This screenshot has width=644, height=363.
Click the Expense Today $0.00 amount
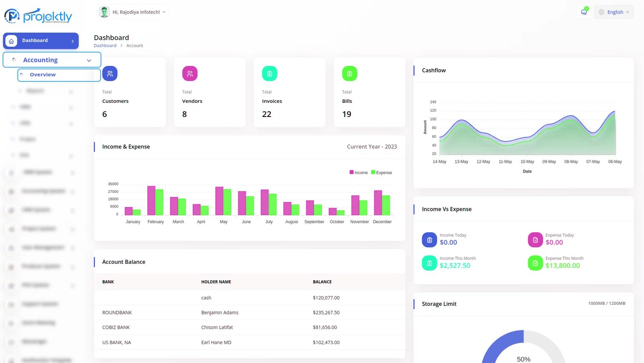[554, 242]
